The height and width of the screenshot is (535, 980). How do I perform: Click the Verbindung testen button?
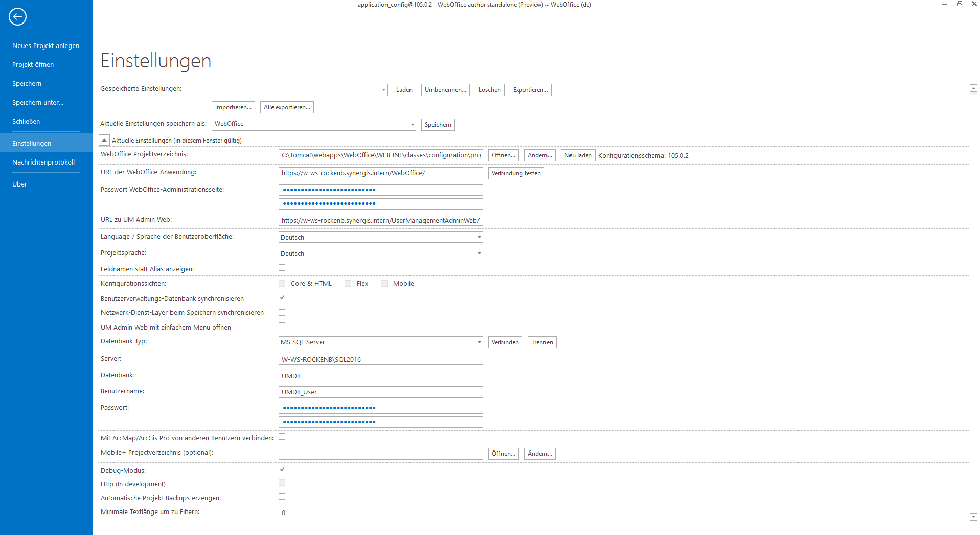click(516, 173)
